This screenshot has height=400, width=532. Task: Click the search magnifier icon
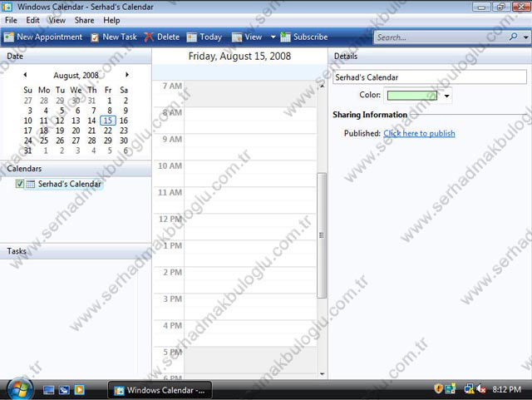[x=514, y=37]
